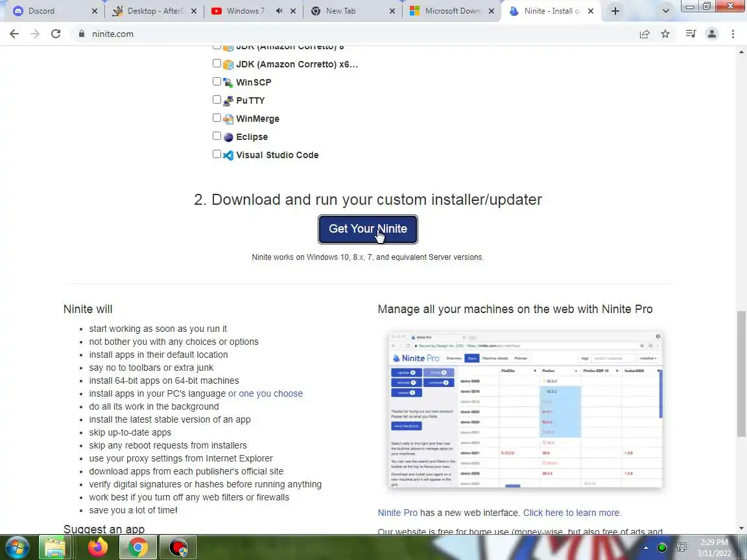Switch to the Microsoft Download tab

coord(452,11)
